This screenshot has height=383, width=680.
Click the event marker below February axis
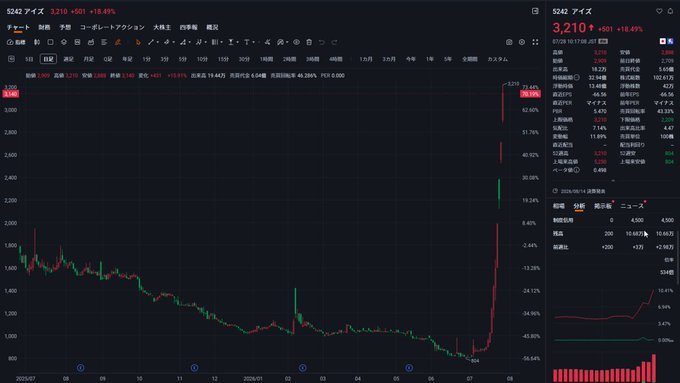(303, 368)
